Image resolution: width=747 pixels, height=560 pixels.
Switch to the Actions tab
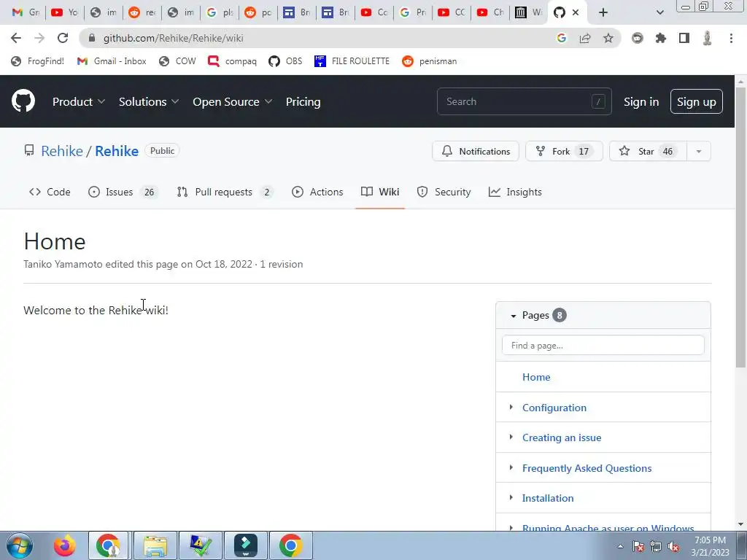point(317,192)
